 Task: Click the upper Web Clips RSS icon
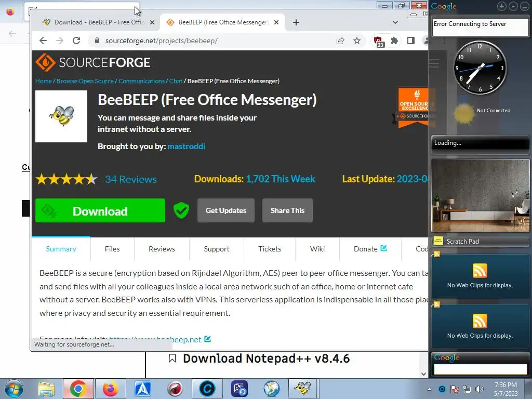tap(480, 271)
